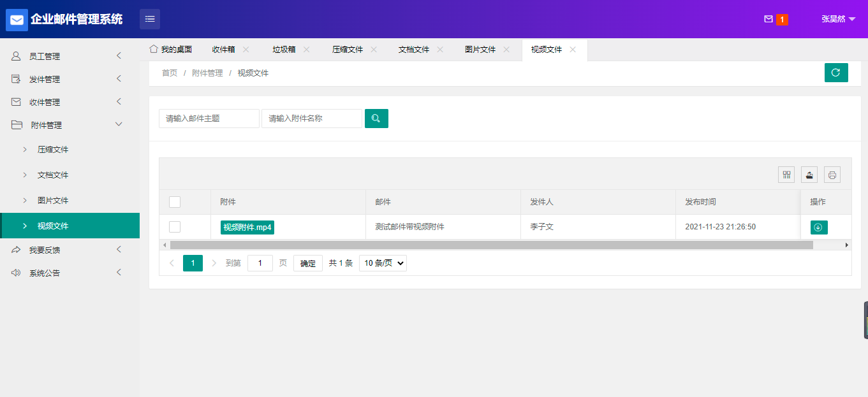
Task: Click the next page arrow
Action: click(x=214, y=263)
